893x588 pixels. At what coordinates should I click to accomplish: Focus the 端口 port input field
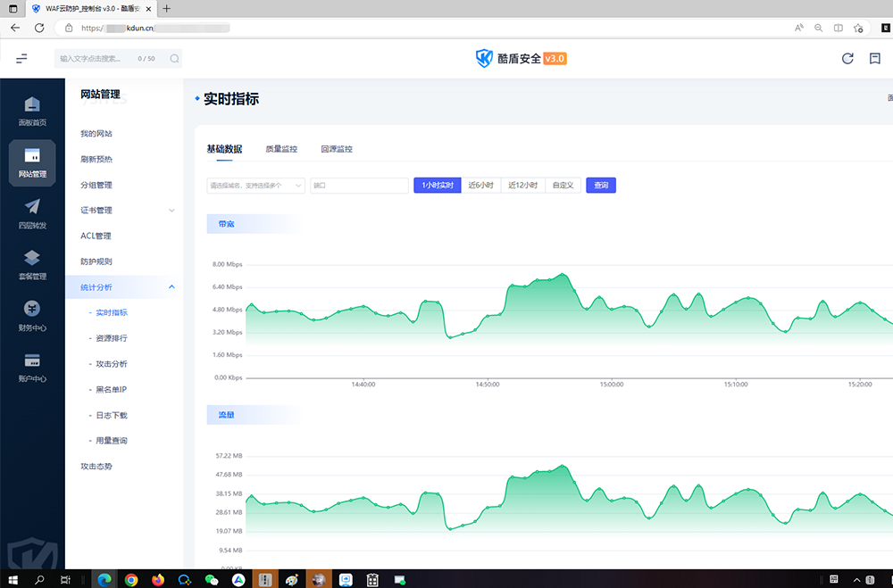359,186
